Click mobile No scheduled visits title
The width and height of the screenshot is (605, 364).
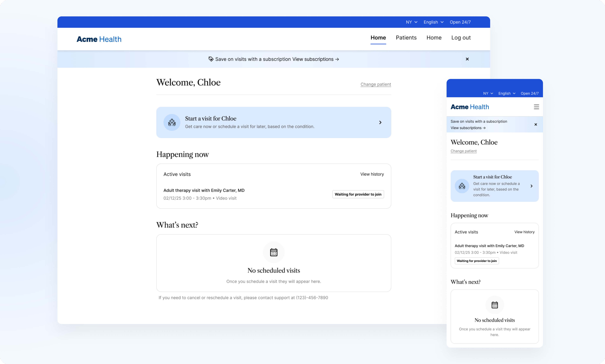point(495,320)
